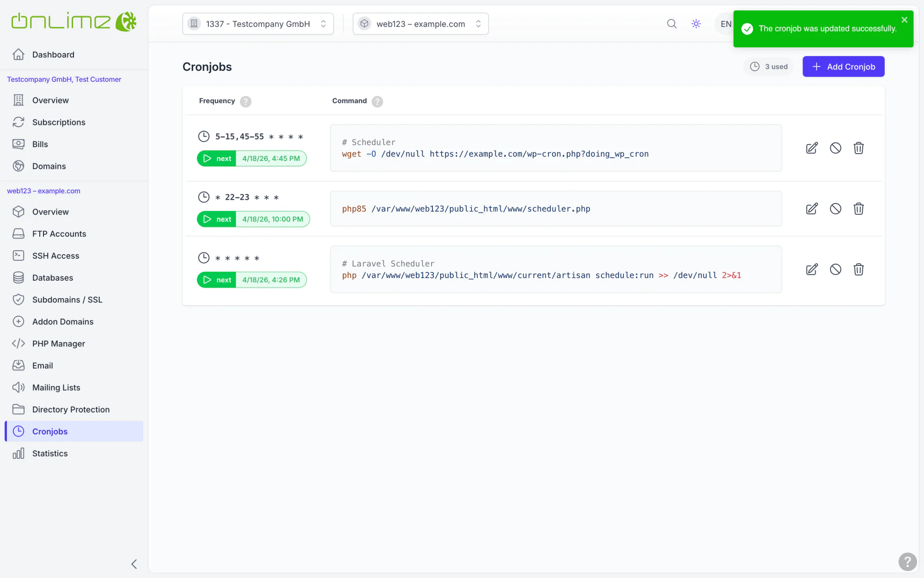924x578 pixels.
Task: Delete the Laravel Scheduler cronjob
Action: 858,270
